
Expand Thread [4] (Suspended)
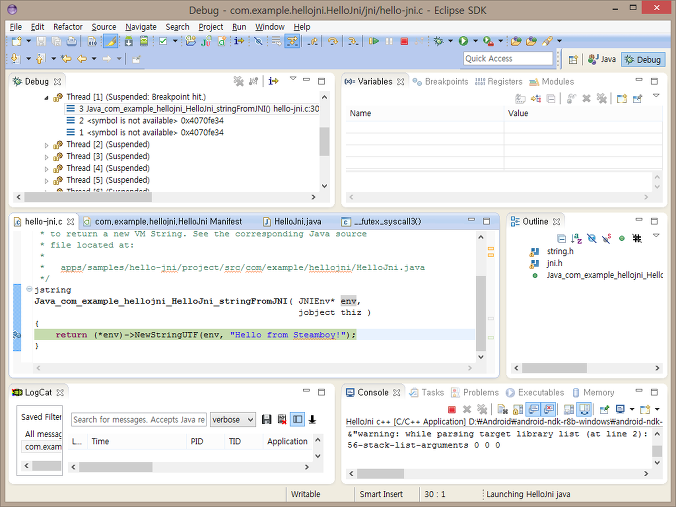(46, 169)
